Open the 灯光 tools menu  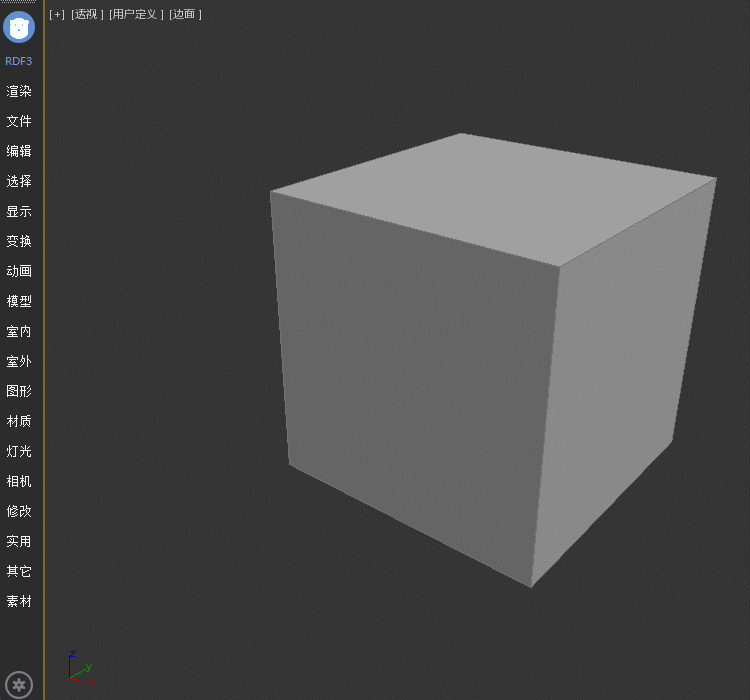tap(19, 451)
